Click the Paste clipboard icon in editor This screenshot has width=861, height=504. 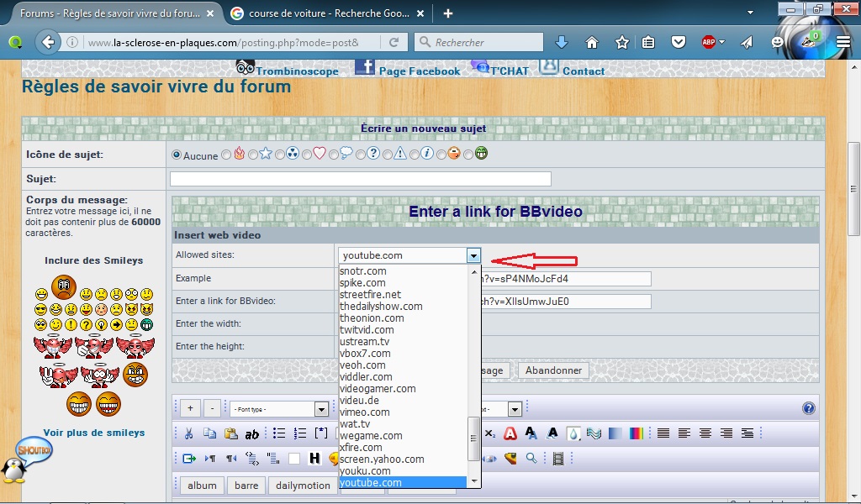click(230, 433)
